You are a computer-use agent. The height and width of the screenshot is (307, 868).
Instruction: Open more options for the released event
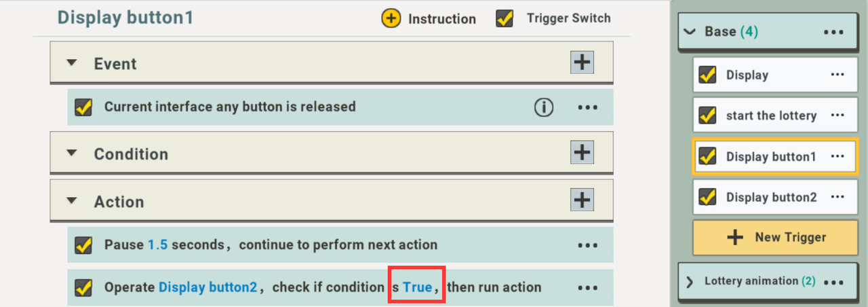point(588,107)
